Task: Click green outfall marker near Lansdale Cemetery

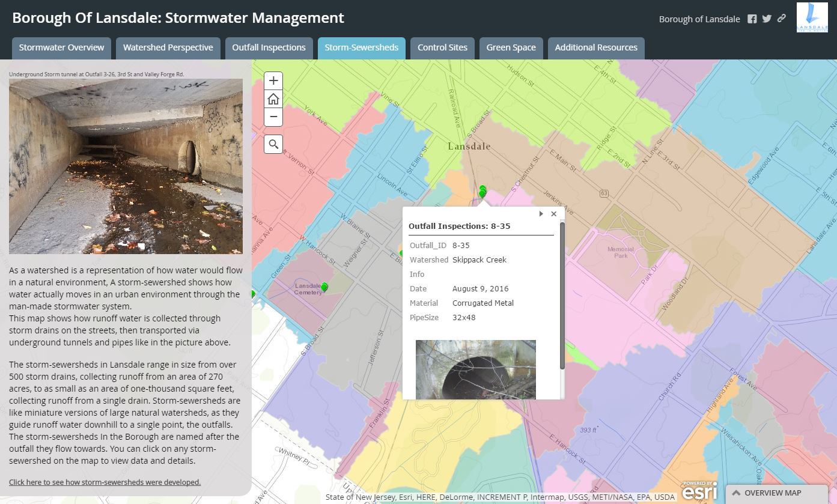Action: (324, 287)
